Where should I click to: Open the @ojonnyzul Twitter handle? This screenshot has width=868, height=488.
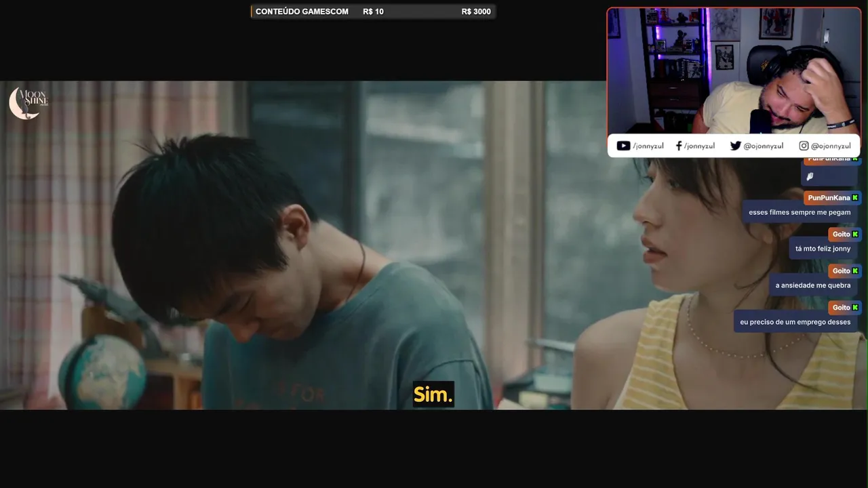(x=763, y=146)
